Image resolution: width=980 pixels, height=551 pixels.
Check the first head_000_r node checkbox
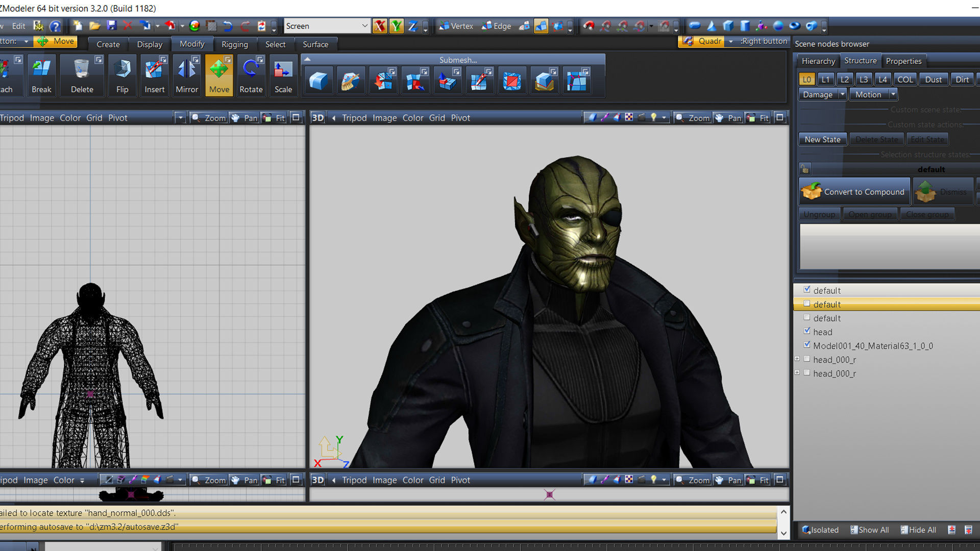pyautogui.click(x=807, y=359)
